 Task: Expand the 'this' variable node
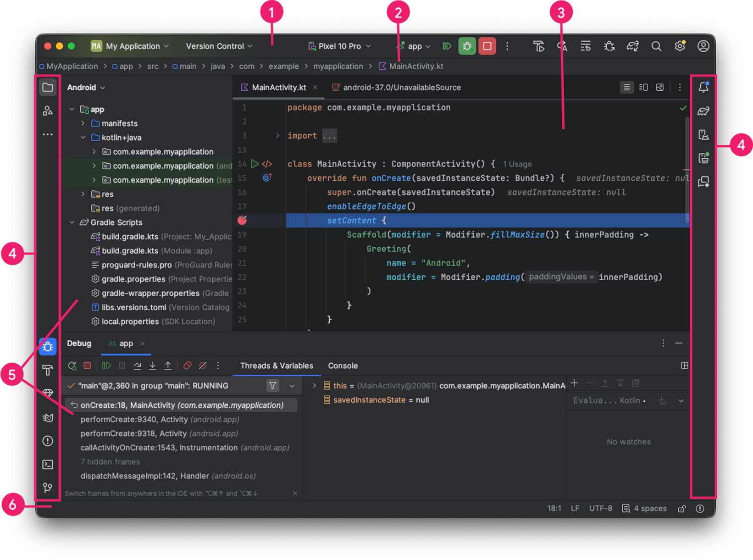314,386
